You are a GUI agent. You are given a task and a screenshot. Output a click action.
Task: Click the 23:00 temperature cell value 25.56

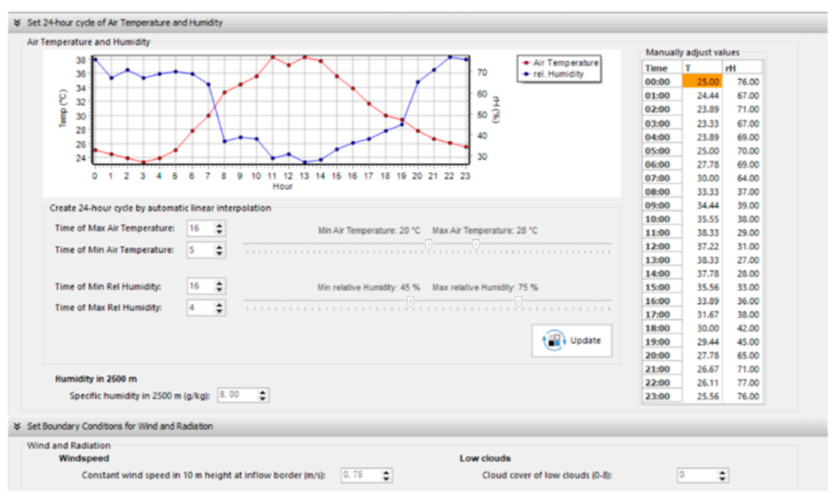[x=703, y=397]
